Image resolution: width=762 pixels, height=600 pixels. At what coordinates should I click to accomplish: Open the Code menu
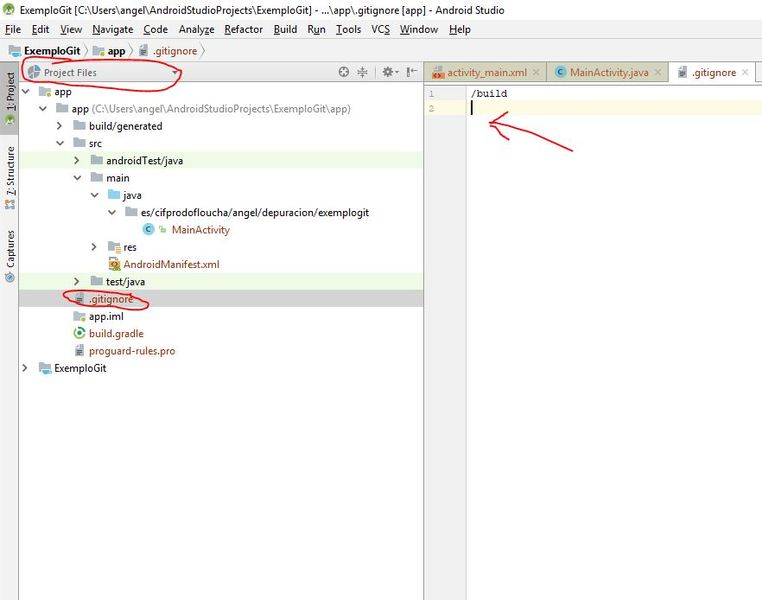(x=156, y=30)
